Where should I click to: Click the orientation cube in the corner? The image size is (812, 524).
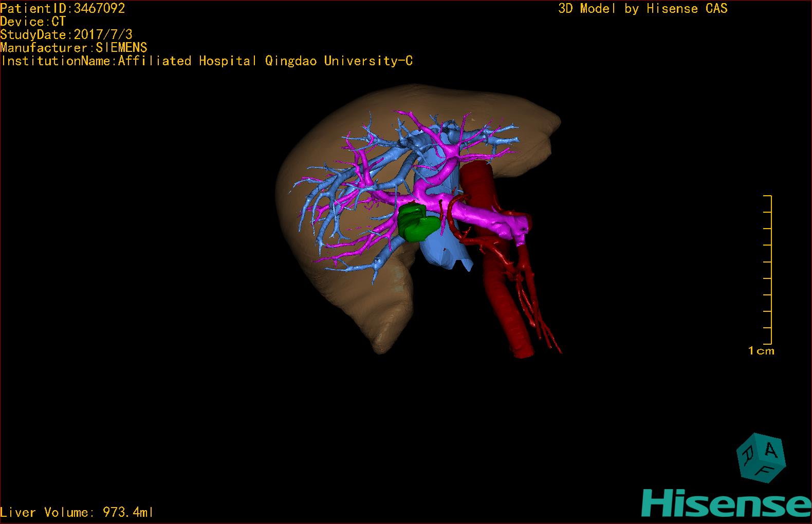(761, 458)
